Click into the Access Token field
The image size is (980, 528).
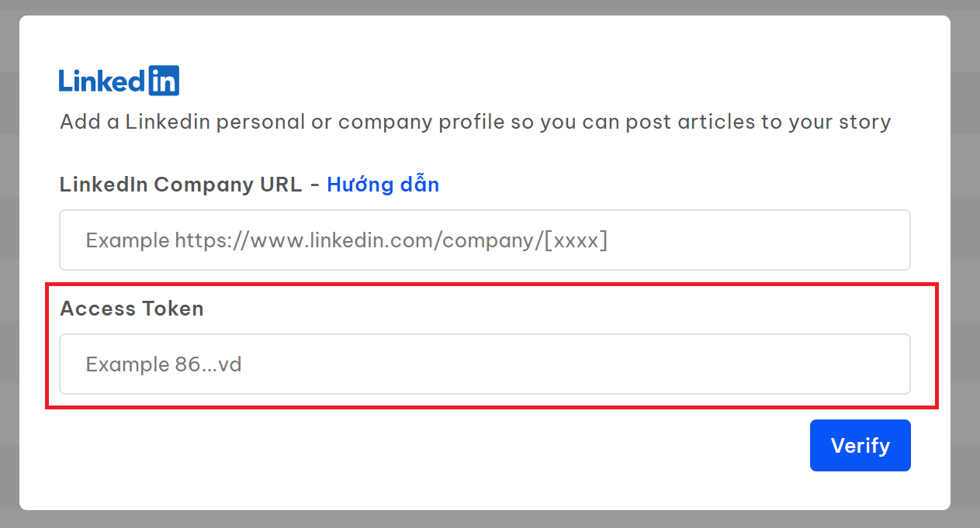484,364
